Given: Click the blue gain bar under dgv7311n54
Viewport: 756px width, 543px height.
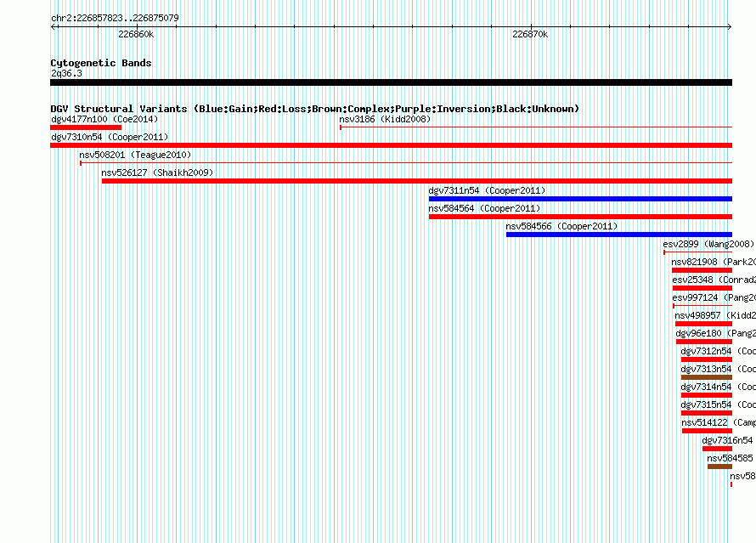Looking at the screenshot, I should click(x=580, y=199).
